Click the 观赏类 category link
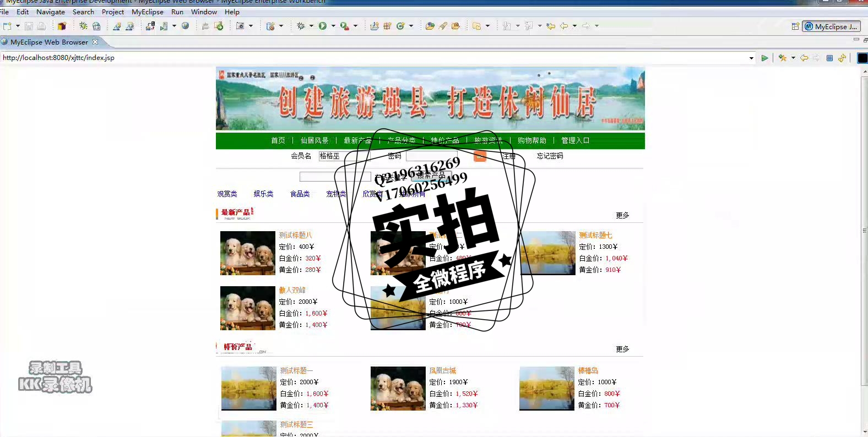 tap(227, 194)
